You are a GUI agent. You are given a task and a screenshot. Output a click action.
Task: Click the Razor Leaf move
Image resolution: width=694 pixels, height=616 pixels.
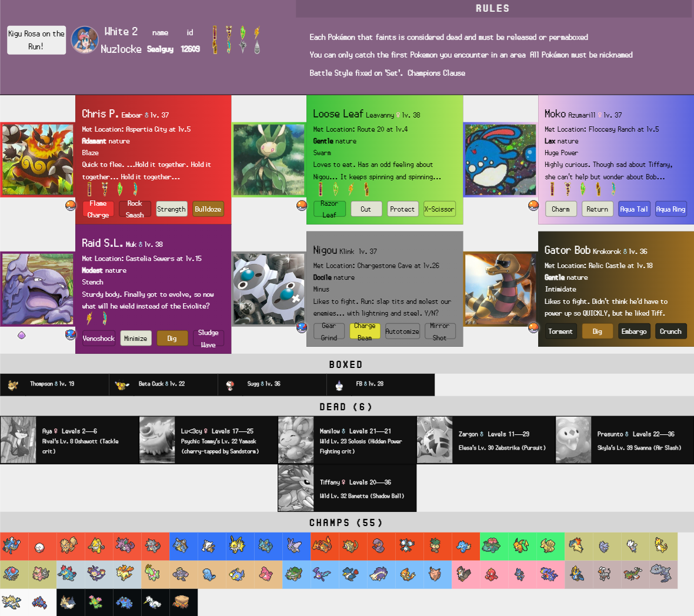pyautogui.click(x=329, y=209)
